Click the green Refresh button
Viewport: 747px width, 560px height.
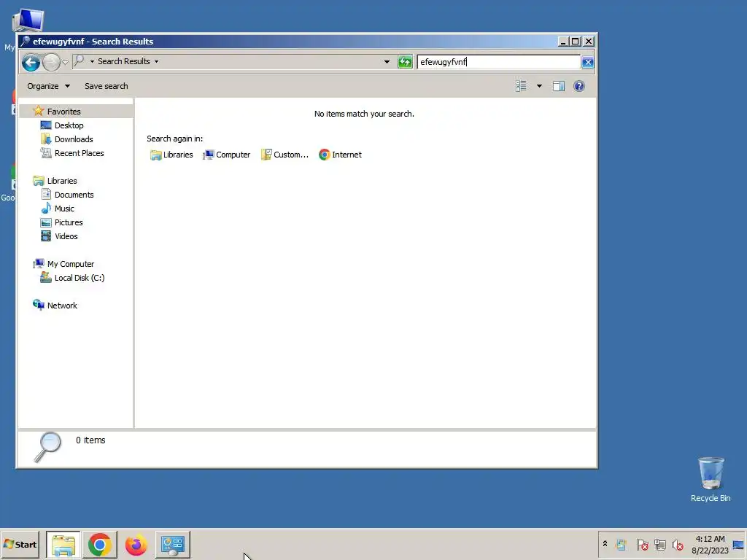point(405,62)
